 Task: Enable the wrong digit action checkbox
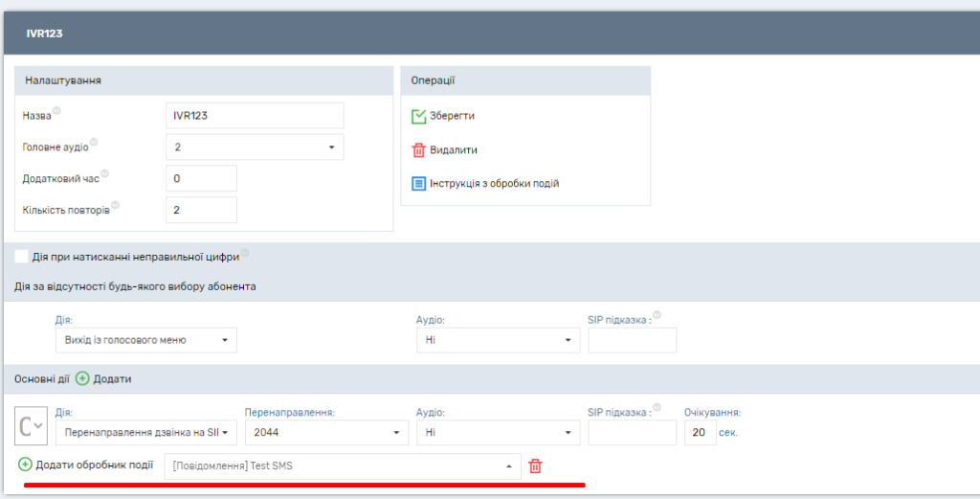21,257
